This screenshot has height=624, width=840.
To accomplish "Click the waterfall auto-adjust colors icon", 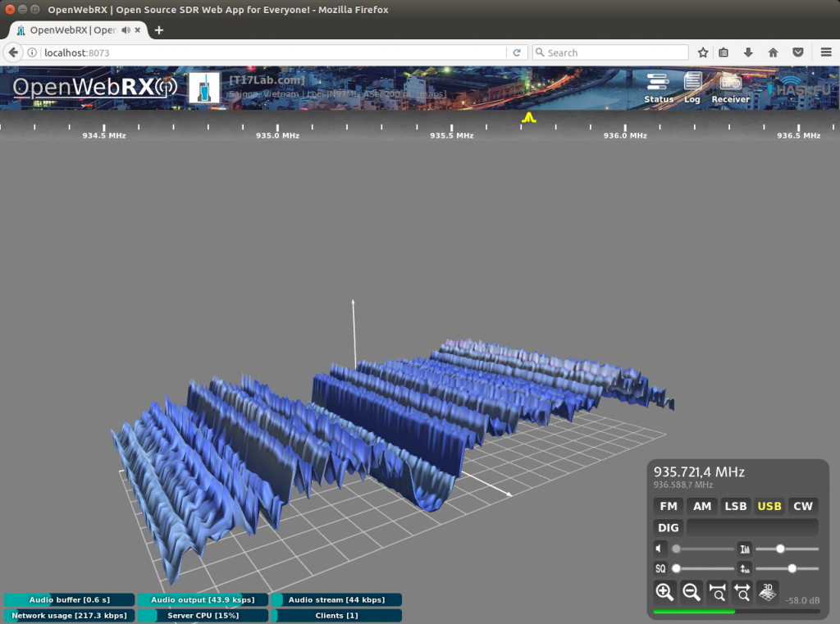I will point(745,549).
